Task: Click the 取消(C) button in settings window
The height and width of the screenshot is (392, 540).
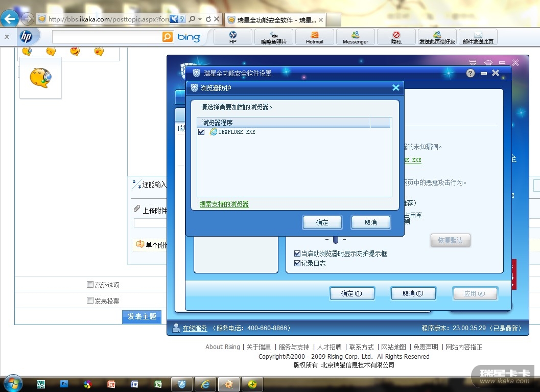Action: coord(413,293)
